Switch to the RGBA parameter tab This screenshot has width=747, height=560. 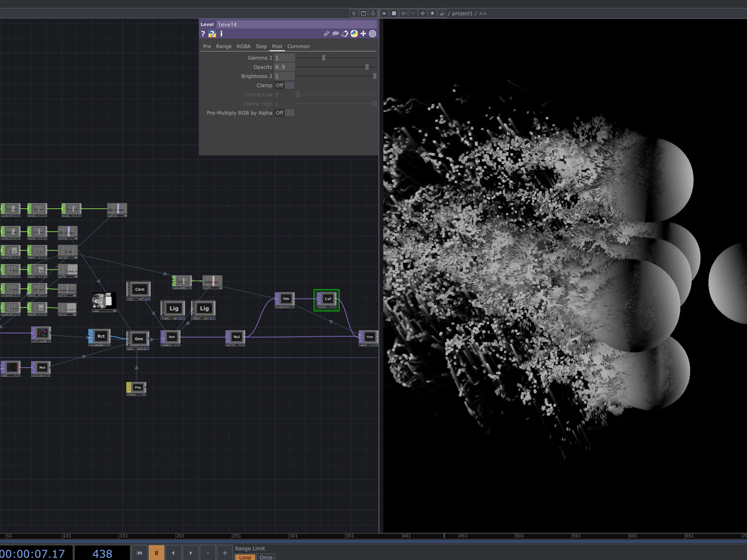point(243,46)
